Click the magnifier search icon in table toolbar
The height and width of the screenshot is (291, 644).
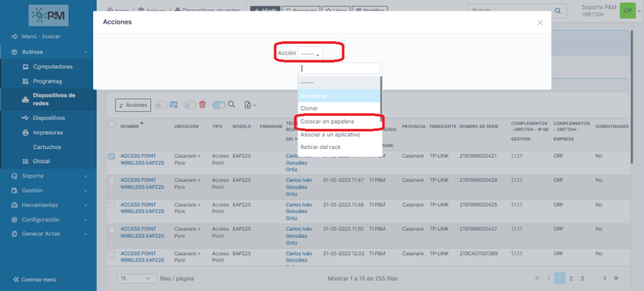[x=231, y=105]
